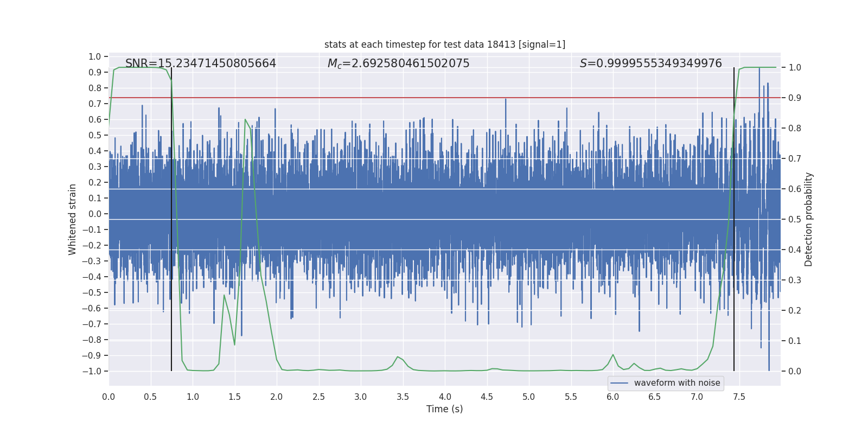Select Whitened strain tick label 0.3
The width and height of the screenshot is (868, 434).
[95, 167]
